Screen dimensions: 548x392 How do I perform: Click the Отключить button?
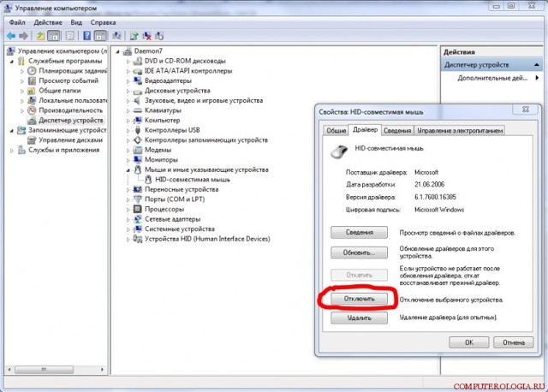point(359,299)
